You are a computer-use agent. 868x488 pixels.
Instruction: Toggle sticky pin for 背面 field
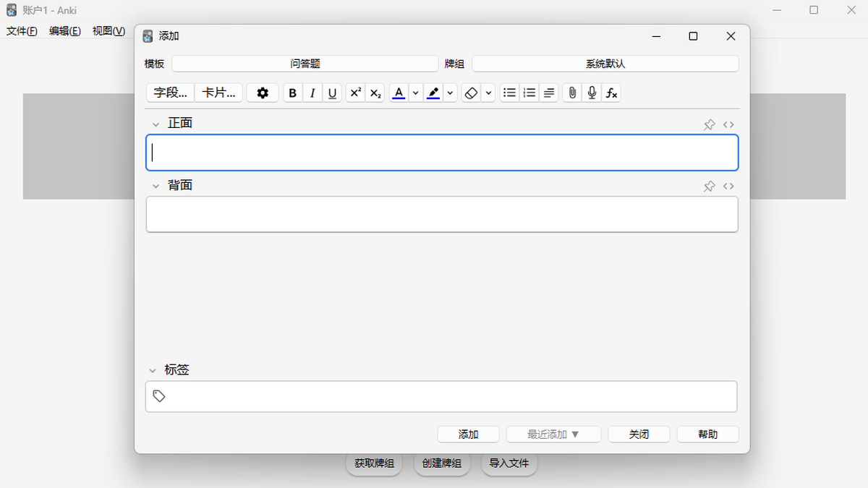[x=710, y=187]
